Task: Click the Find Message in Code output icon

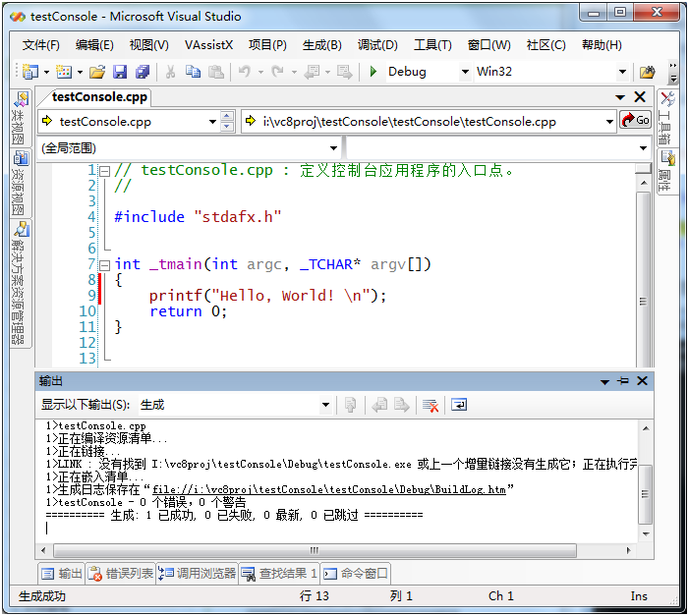Action: point(350,405)
